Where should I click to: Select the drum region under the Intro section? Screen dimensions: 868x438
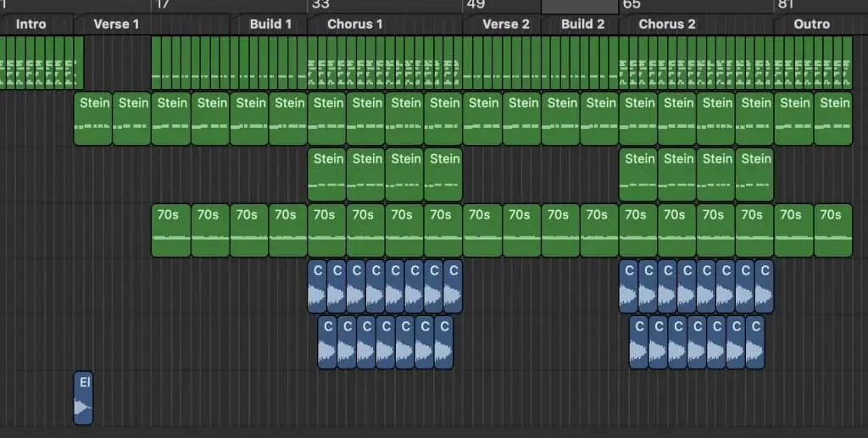click(x=42, y=63)
